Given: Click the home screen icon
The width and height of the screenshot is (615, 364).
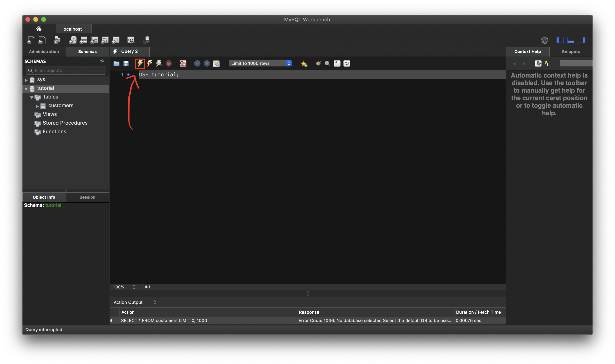Looking at the screenshot, I should (x=39, y=29).
